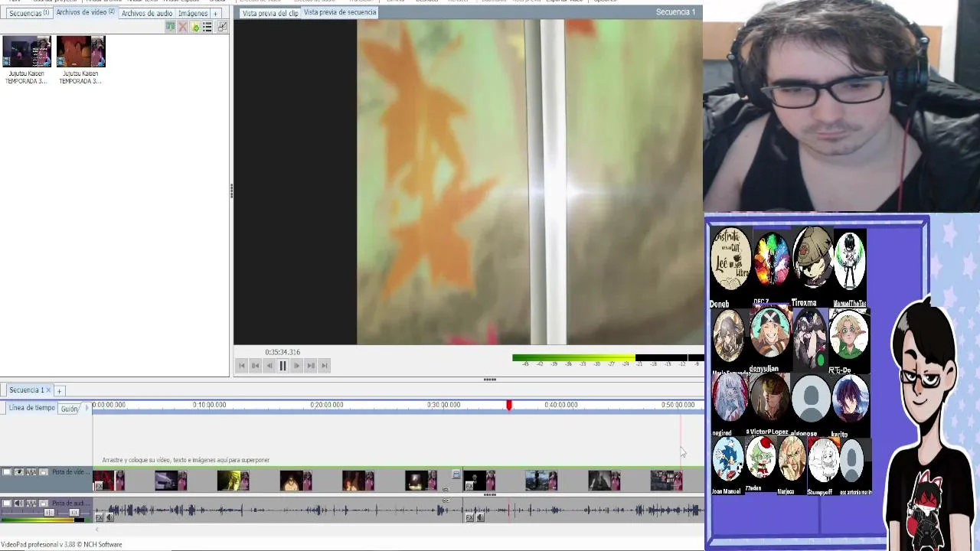This screenshot has height=551, width=980.
Task: Toggle the white box on audio track header
Action: (7, 503)
